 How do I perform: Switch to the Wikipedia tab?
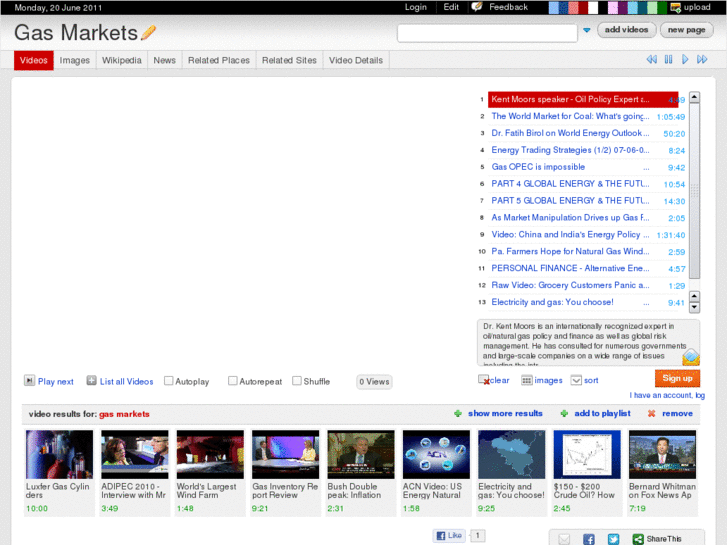click(x=121, y=60)
